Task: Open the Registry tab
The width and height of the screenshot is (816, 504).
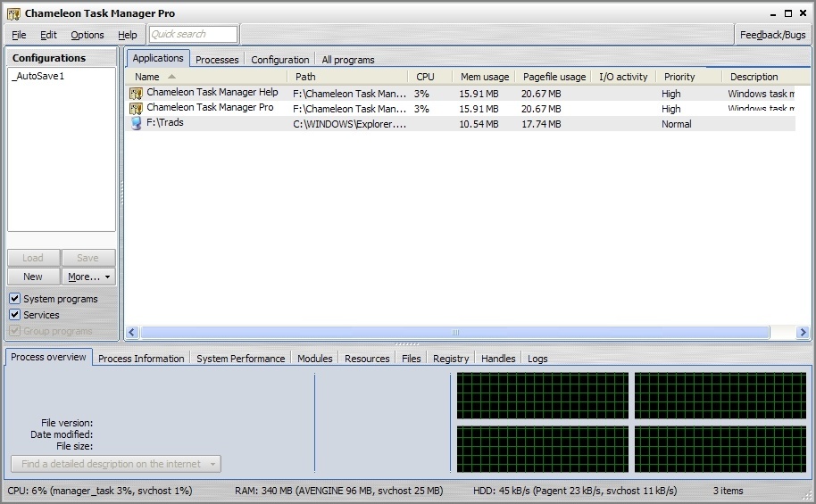Action: coord(451,359)
